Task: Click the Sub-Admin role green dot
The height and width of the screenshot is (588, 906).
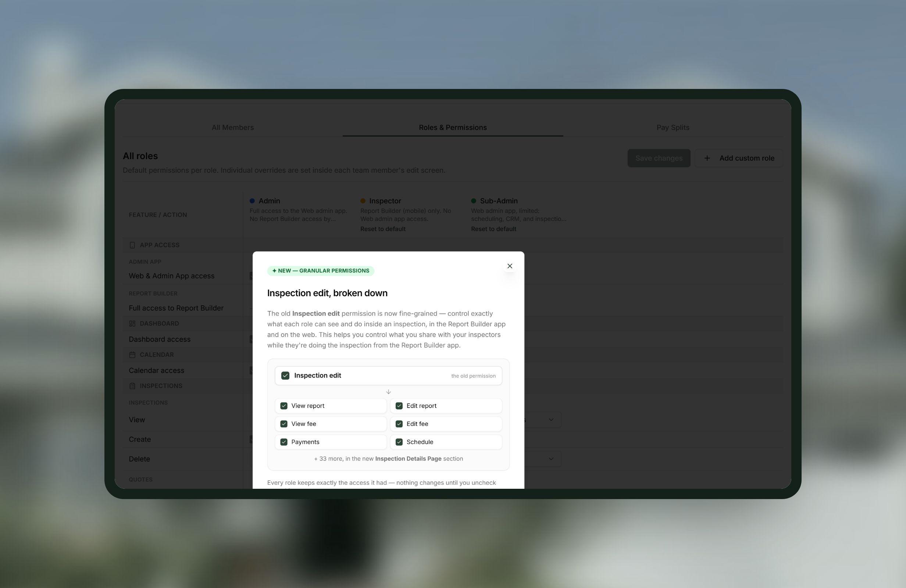Action: click(x=474, y=201)
